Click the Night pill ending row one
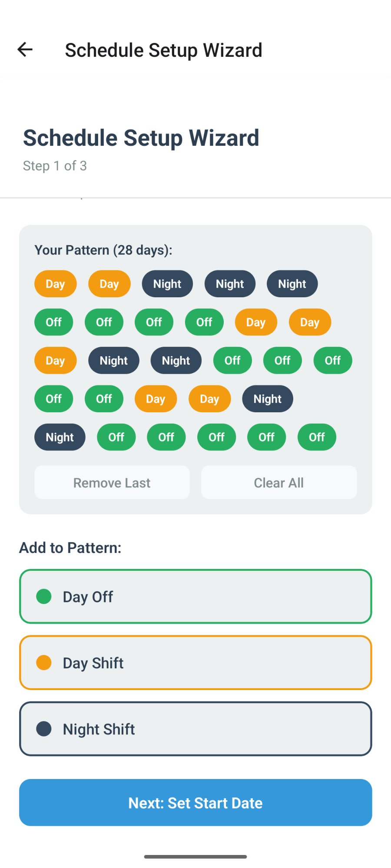 coord(292,284)
